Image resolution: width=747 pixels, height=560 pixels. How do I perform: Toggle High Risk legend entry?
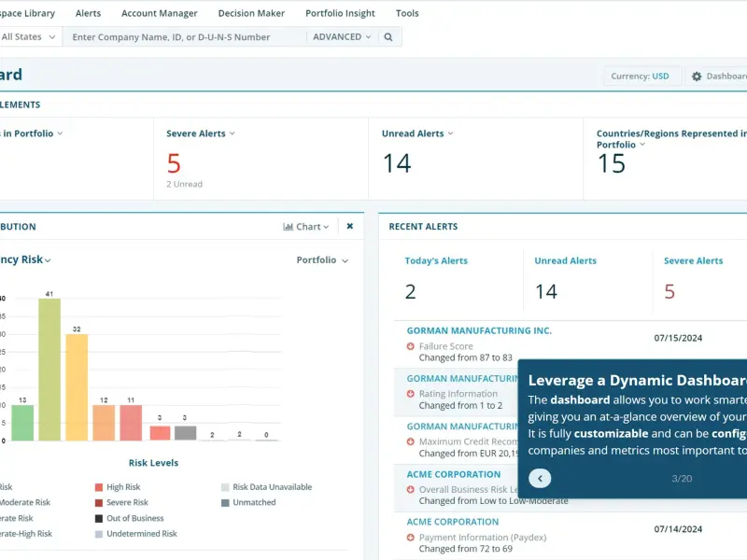tap(118, 486)
